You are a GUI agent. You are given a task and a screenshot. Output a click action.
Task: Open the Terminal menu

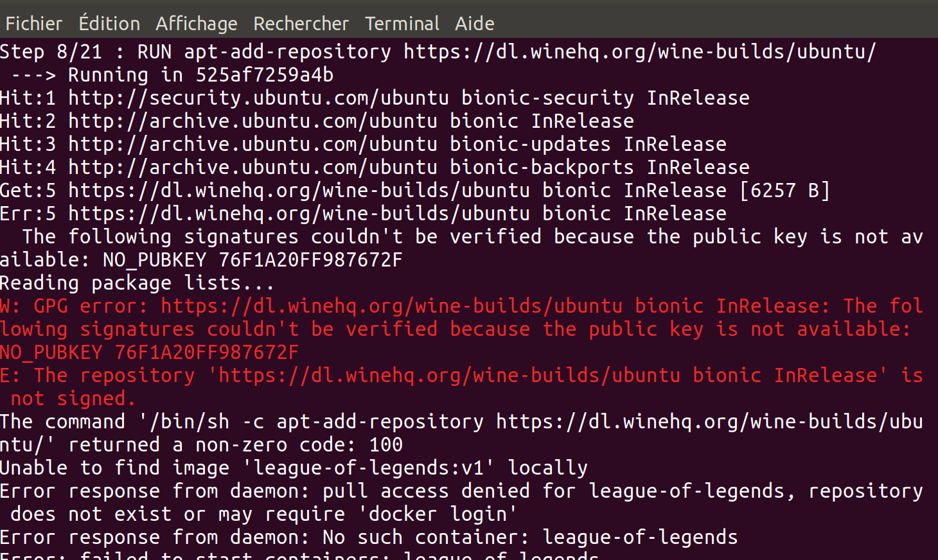402,23
